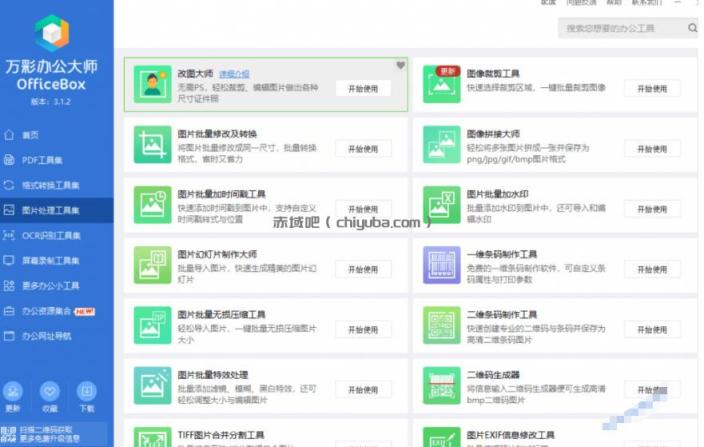Select the 图片批量无损压缩工具 icon
Screen dimensions: 704x447
(152, 325)
